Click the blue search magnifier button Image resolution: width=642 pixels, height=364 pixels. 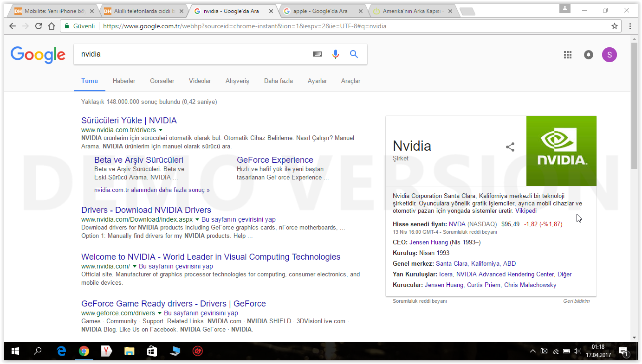354,54
